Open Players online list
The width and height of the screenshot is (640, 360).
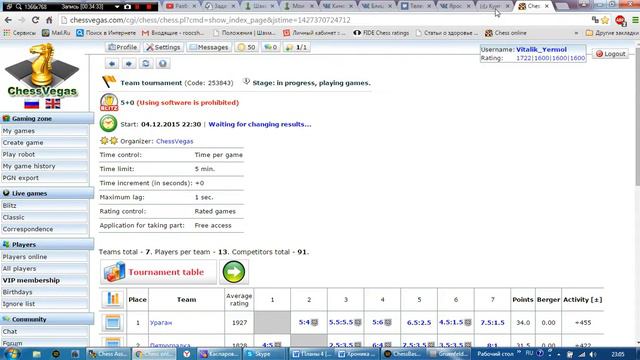44,257
